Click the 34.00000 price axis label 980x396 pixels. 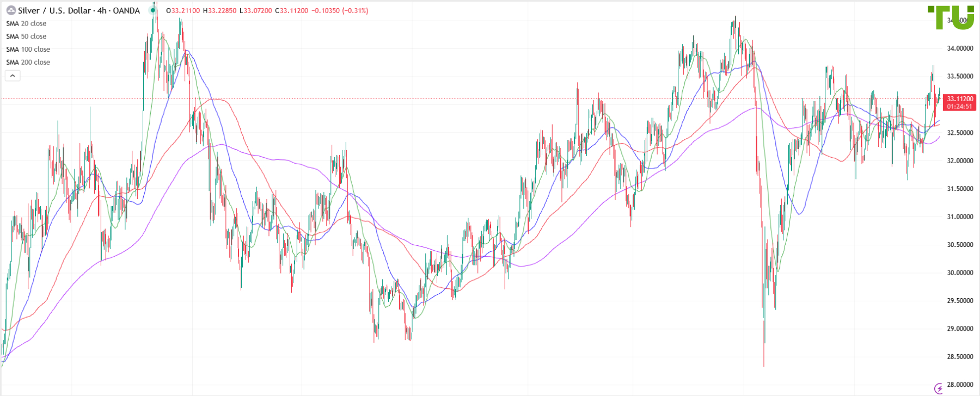coord(960,48)
